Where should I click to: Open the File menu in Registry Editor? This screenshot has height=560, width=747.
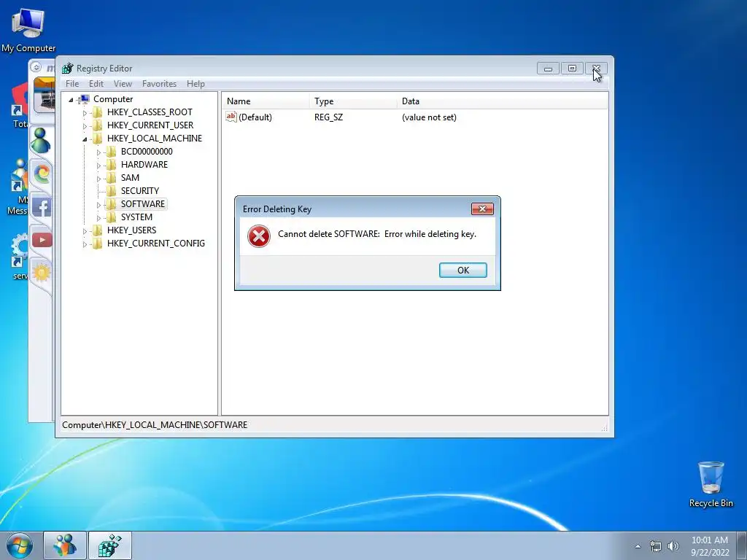pyautogui.click(x=72, y=84)
